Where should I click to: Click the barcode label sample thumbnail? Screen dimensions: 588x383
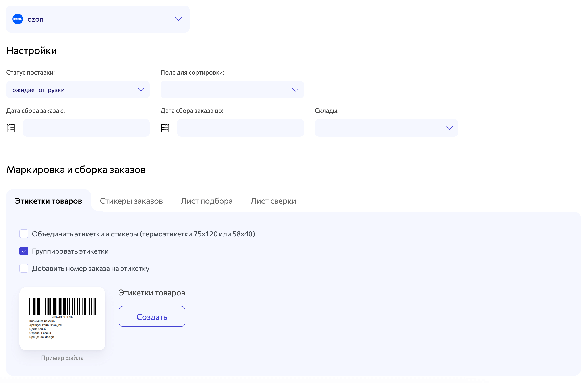(62, 319)
